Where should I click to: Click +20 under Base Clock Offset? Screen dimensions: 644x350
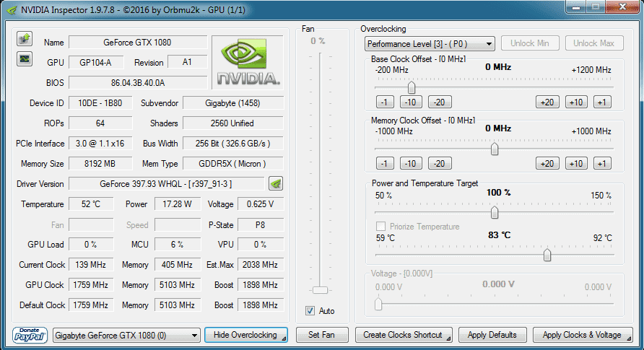(x=547, y=102)
